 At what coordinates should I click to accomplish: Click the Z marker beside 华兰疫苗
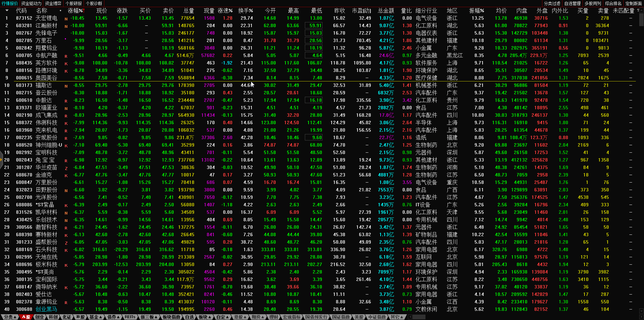click(x=66, y=168)
